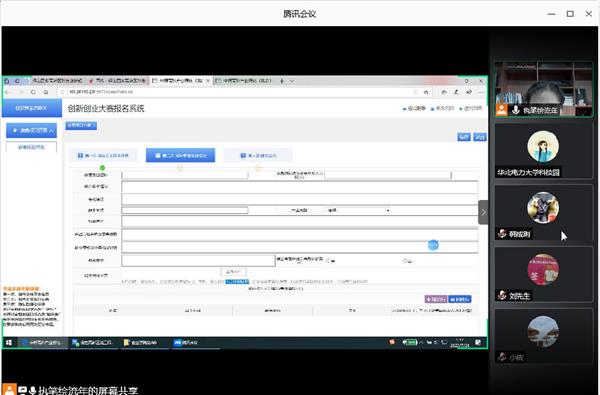Select the speaker's video tile at the top

click(x=543, y=89)
